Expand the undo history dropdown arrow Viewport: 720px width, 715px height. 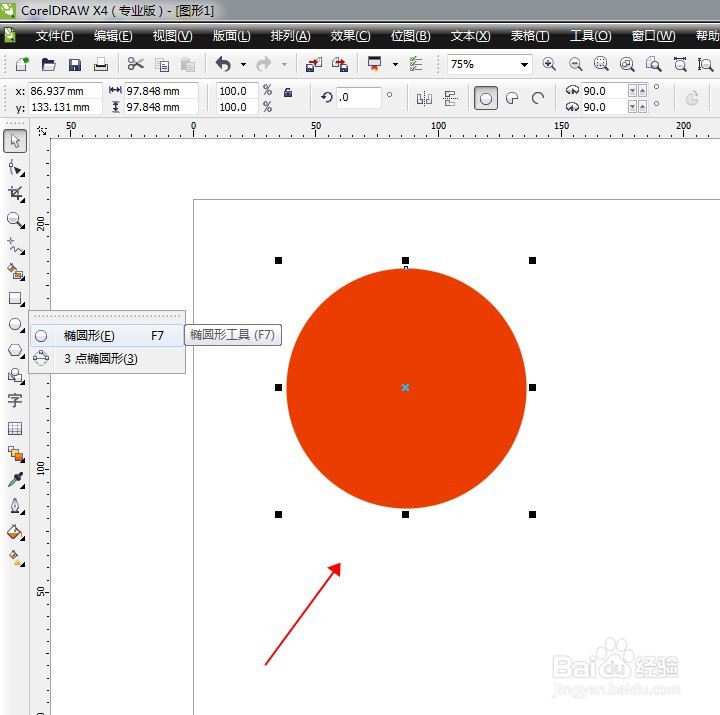click(243, 64)
